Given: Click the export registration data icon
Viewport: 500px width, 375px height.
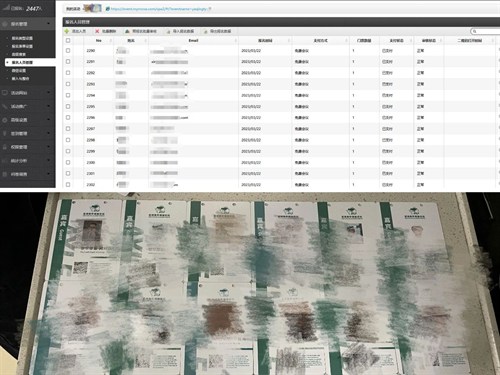Looking at the screenshot, I should [205, 31].
